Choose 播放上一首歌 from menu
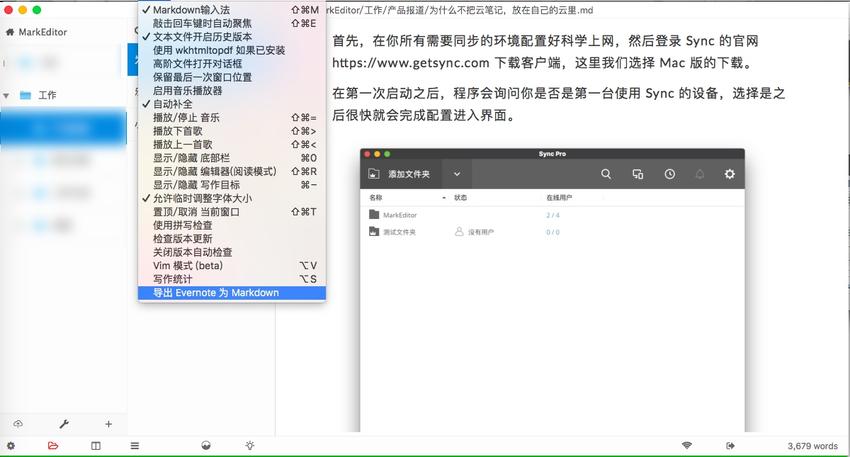 [x=232, y=144]
